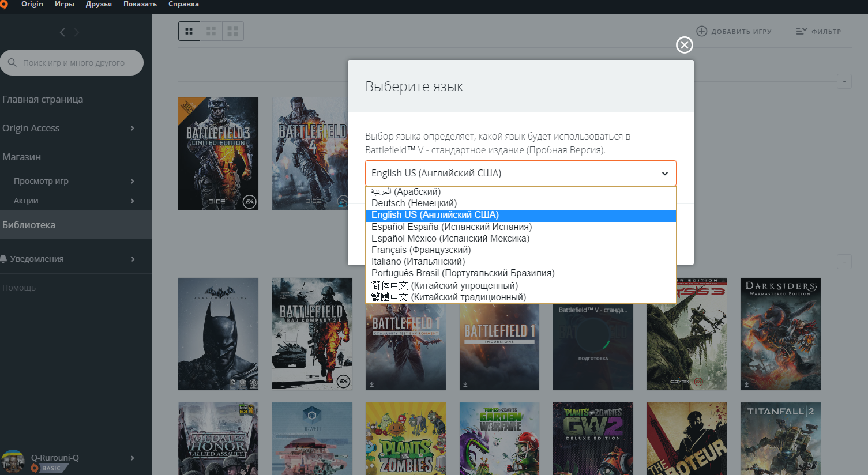This screenshot has width=868, height=475.
Task: Open Titanfall 2 game tile
Action: pos(780,439)
